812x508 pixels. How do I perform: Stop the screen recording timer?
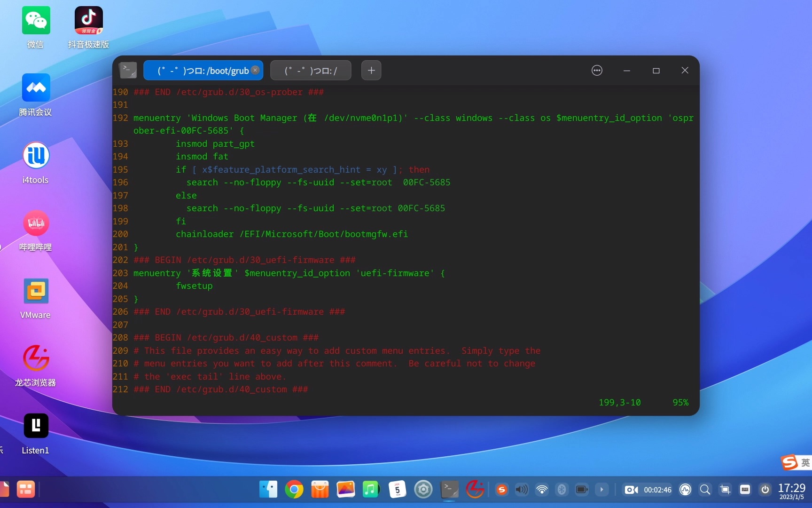[648, 490]
